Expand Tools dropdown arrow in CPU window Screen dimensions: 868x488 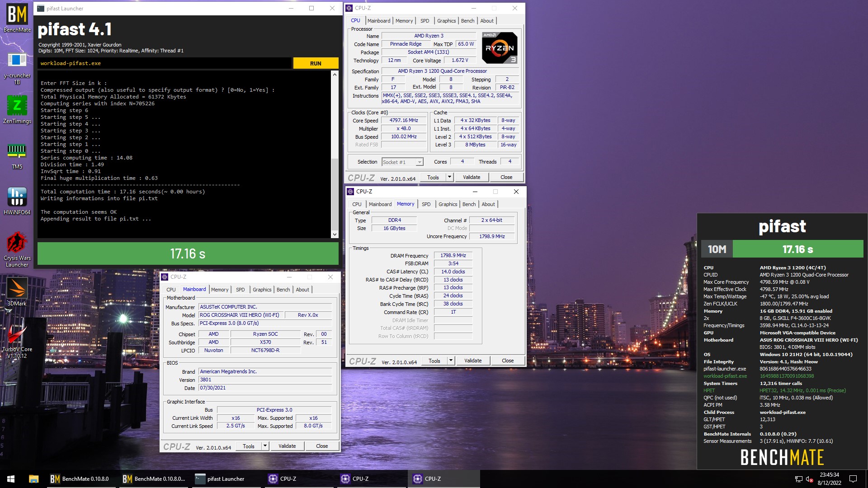[x=449, y=177]
